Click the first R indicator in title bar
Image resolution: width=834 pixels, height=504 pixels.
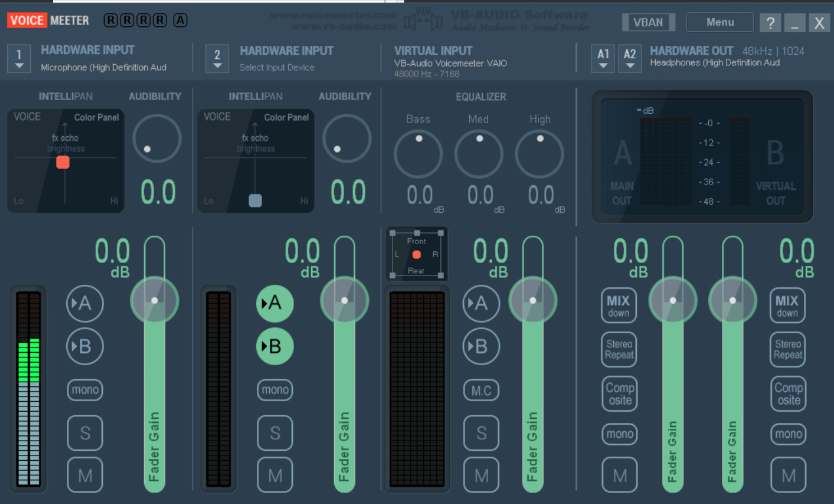click(x=110, y=20)
